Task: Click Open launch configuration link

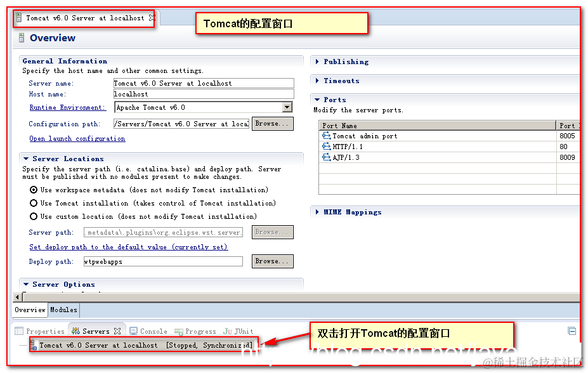Action: 77,138
